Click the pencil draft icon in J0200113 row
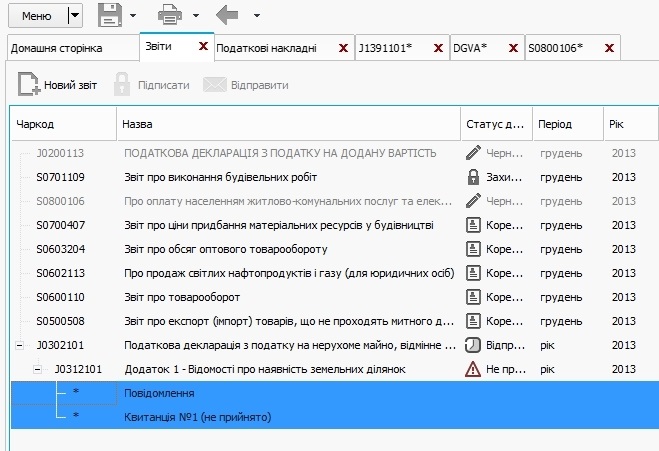 click(473, 153)
